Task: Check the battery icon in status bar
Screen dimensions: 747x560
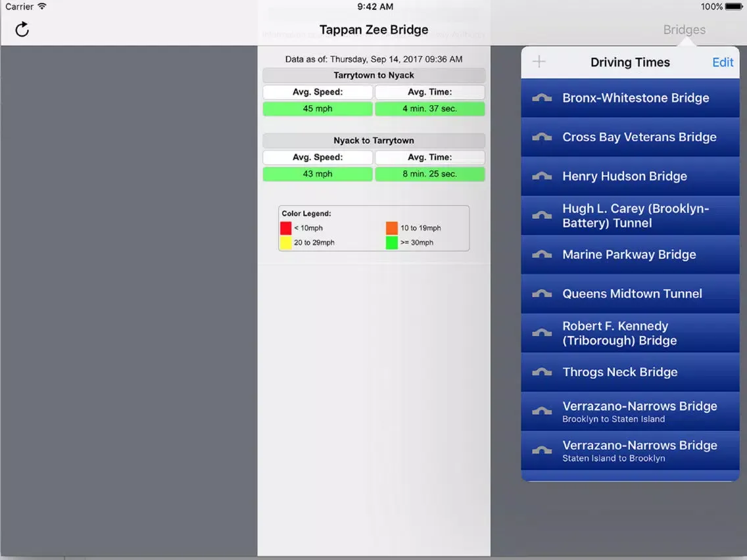Action: pyautogui.click(x=734, y=7)
